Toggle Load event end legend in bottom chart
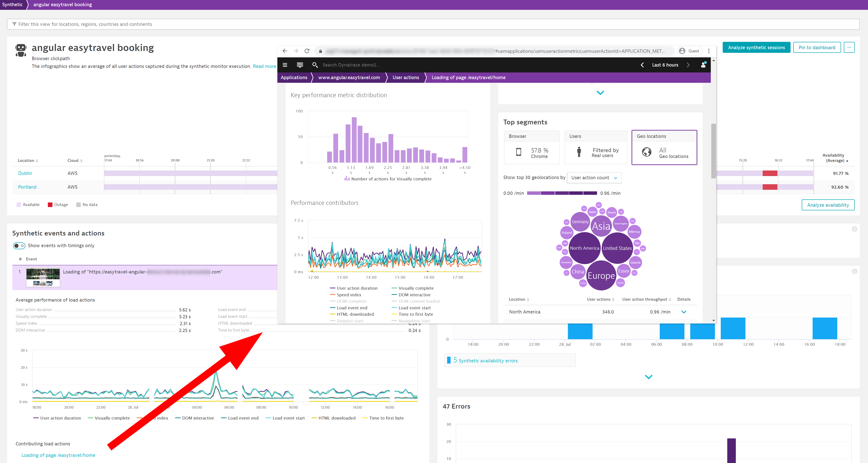 (x=240, y=418)
